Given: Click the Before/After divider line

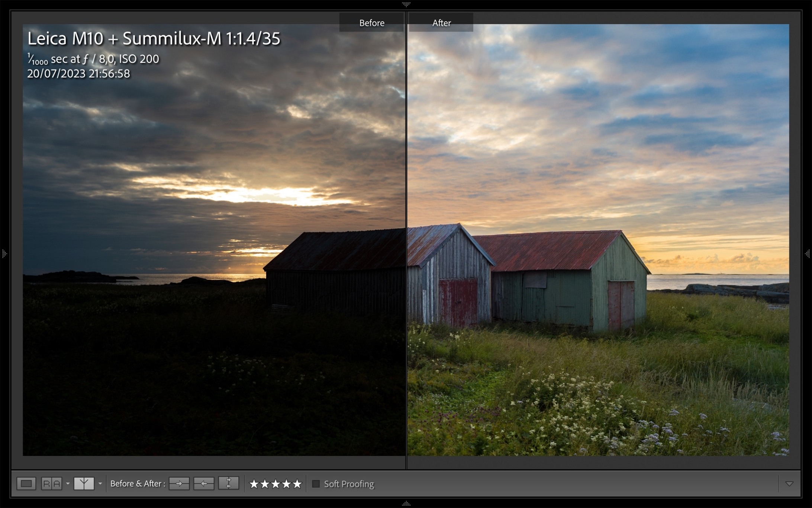Looking at the screenshot, I should pyautogui.click(x=406, y=238).
